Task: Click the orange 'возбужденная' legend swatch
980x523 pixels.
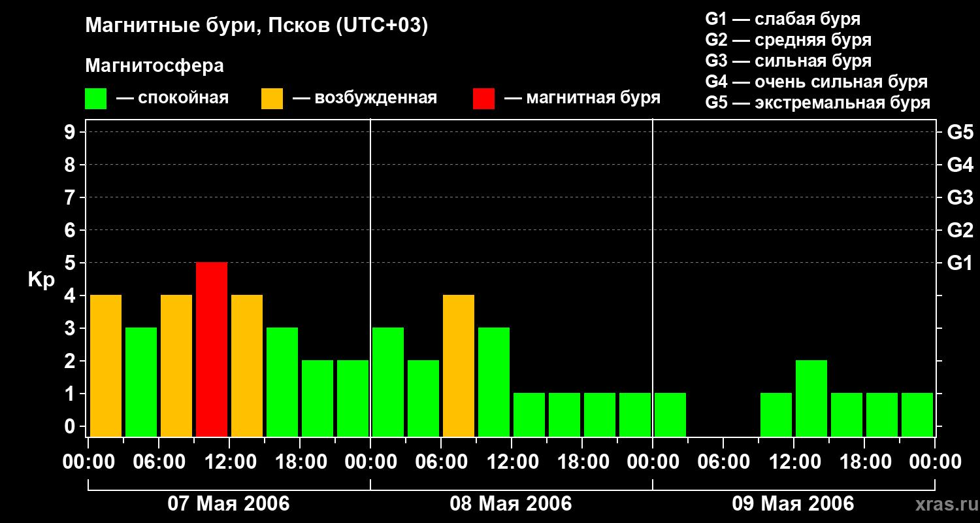Action: coord(272,99)
